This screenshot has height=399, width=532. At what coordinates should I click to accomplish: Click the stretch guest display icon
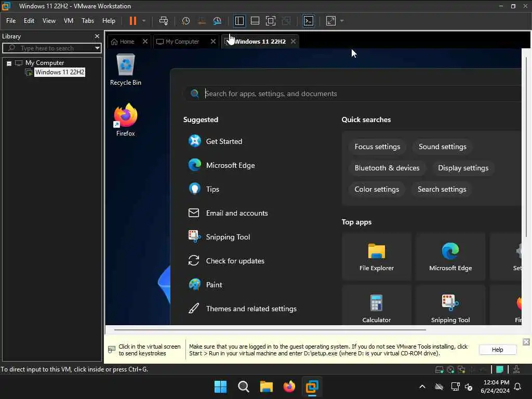[x=331, y=21]
